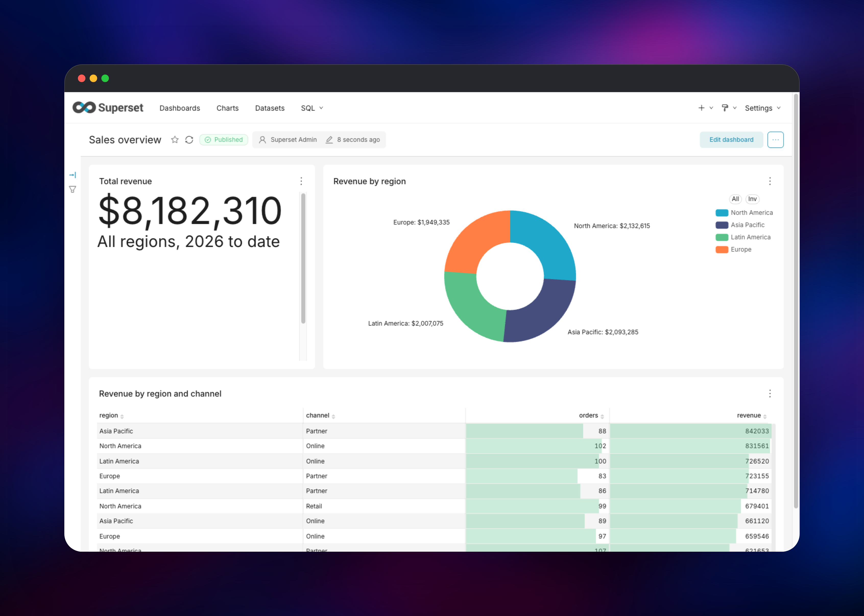Click orders cell 97
Viewport: 864px width, 616px height.
point(537,536)
